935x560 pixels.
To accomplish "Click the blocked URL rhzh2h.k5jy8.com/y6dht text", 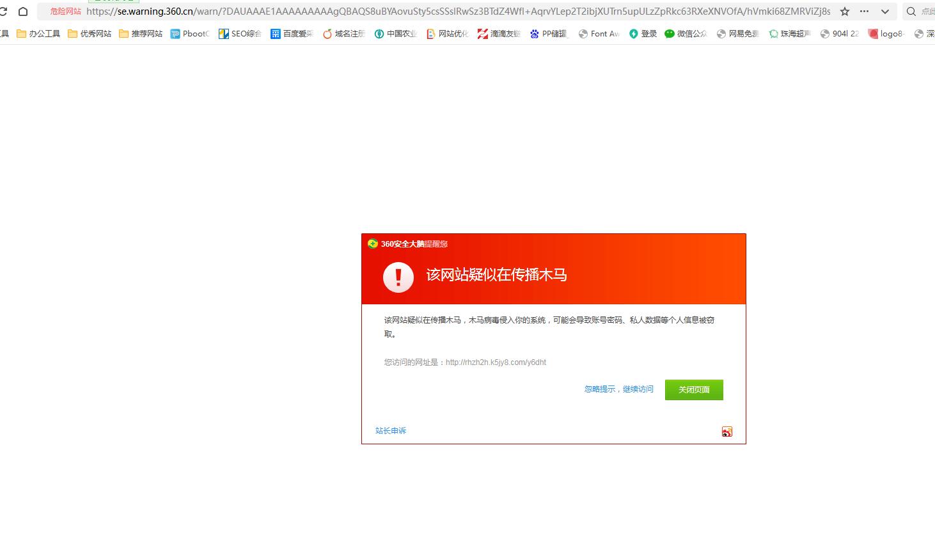I will pos(496,362).
